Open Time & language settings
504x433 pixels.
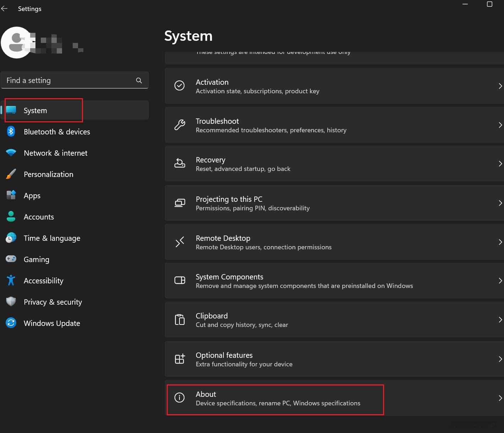tap(75, 238)
